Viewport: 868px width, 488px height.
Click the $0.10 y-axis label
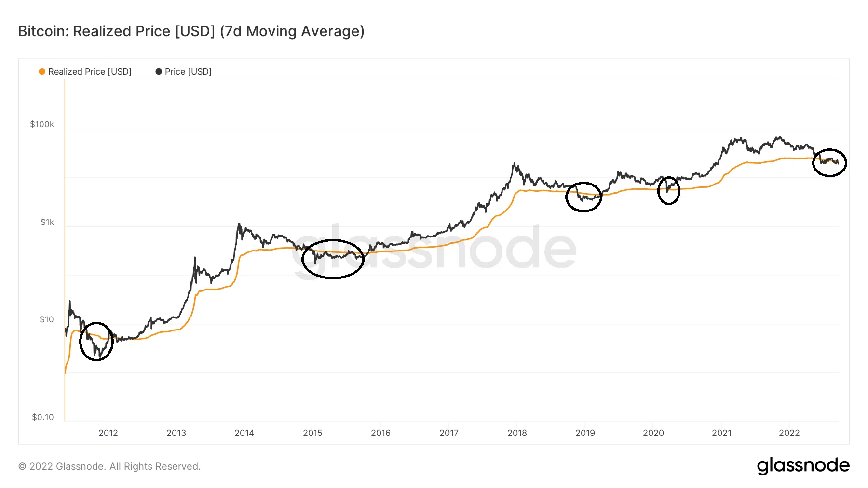click(43, 417)
